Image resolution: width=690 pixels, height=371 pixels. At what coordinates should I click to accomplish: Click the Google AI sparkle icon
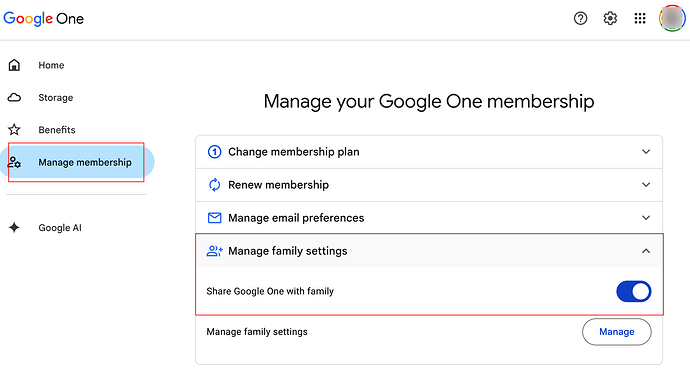click(x=14, y=228)
